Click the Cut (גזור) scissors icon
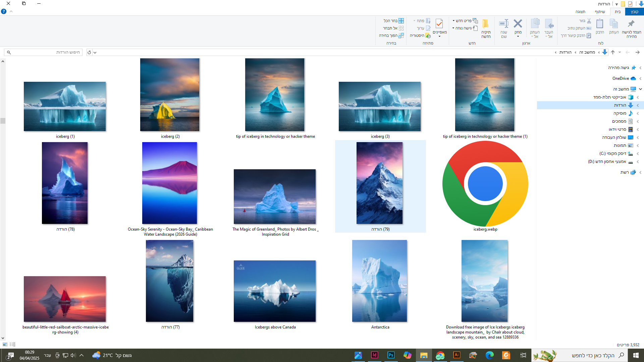 tap(589, 21)
